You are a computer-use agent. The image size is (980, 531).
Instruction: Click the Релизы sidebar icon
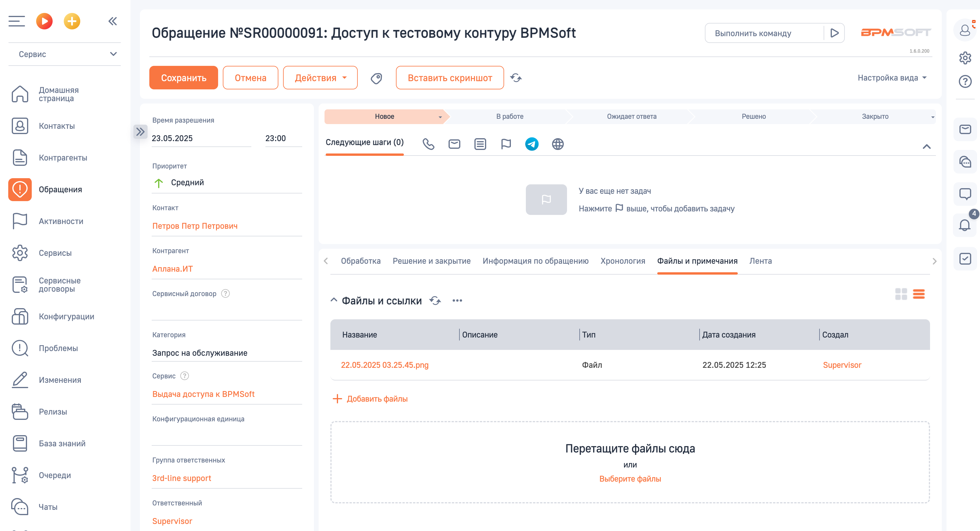(20, 412)
